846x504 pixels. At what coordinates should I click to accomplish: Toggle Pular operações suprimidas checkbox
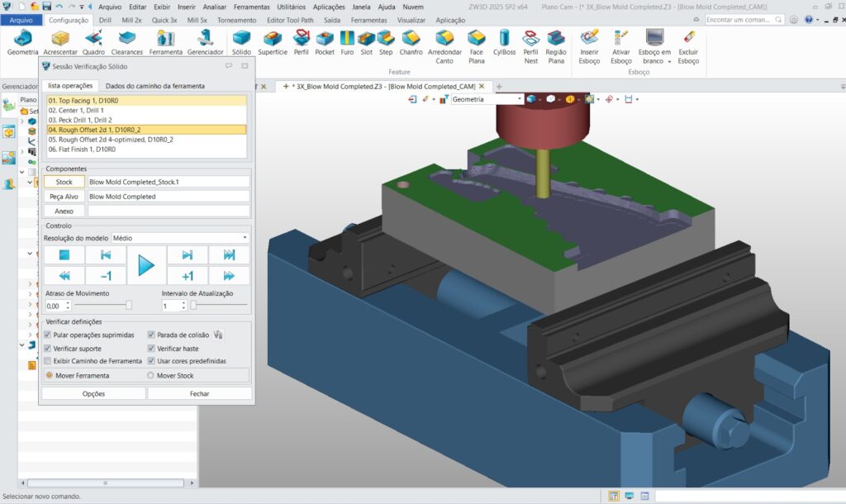(x=47, y=335)
